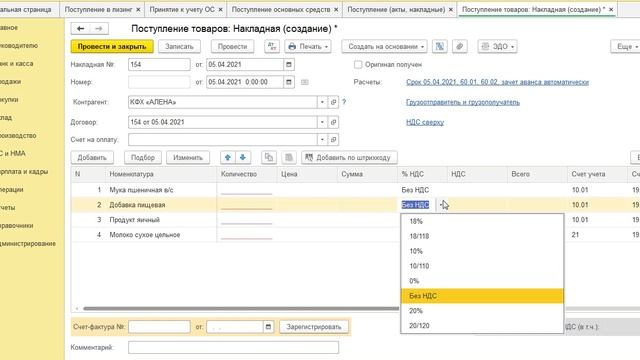
Task: Expand the Договор dropdown arrow
Action: click(322, 122)
